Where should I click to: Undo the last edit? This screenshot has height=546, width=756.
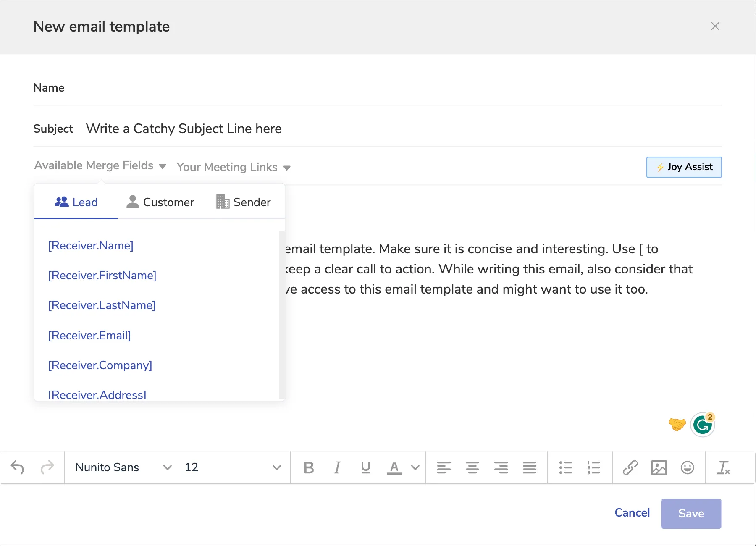point(17,467)
